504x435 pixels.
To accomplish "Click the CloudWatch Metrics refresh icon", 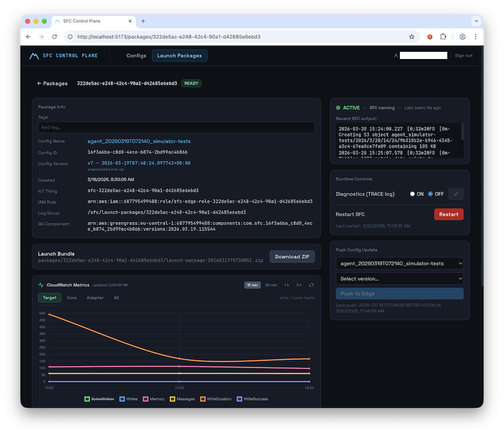I will coord(311,285).
